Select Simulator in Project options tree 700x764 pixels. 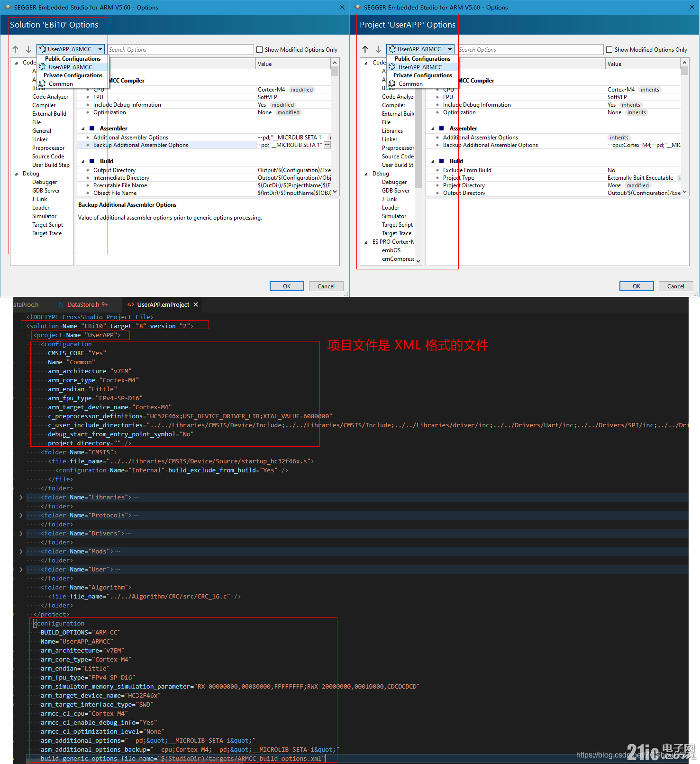(394, 216)
